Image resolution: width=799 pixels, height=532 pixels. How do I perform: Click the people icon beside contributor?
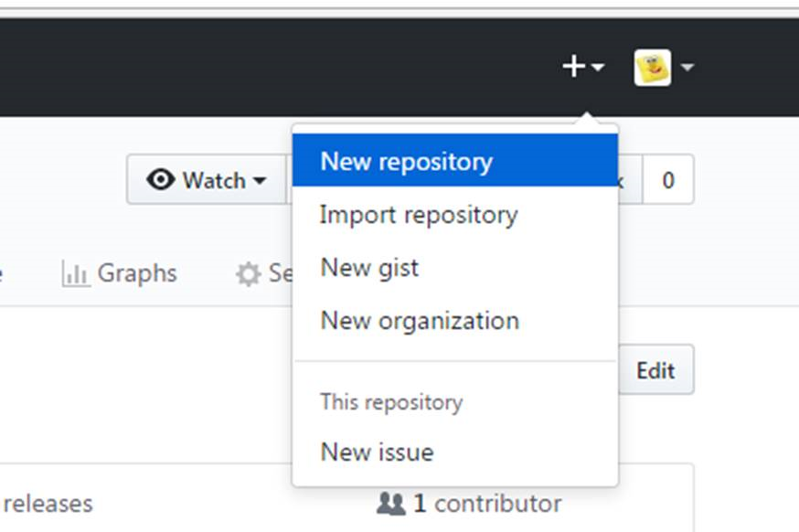point(391,504)
